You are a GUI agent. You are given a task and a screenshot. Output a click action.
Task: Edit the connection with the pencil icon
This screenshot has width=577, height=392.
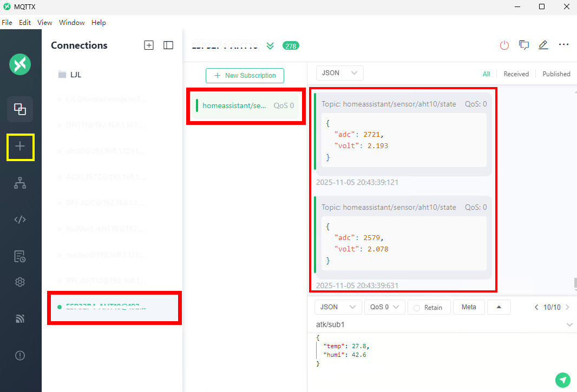[x=543, y=45]
